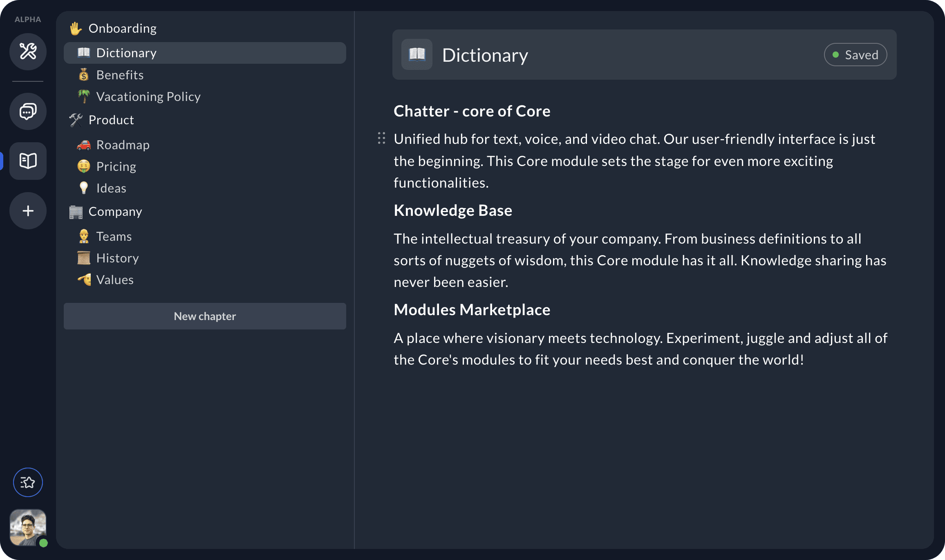
Task: Click the Product wrench icon
Action: coord(75,119)
